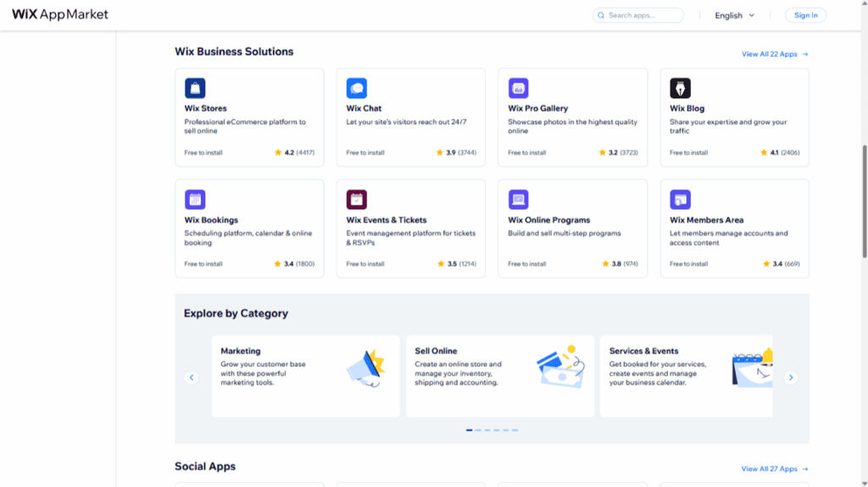Open the Wix Stores shopping bag icon
868x487 pixels.
click(195, 88)
